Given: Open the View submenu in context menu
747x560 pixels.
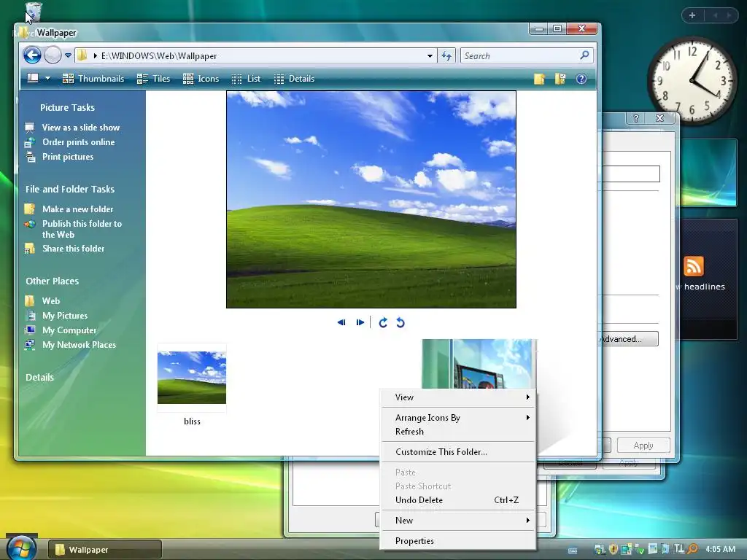Looking at the screenshot, I should [x=458, y=397].
